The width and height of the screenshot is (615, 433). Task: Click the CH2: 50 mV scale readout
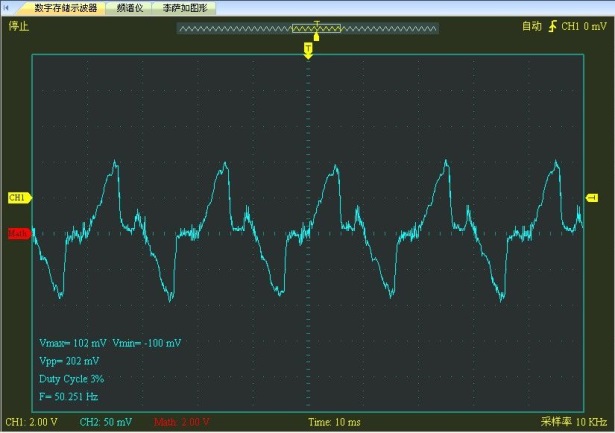click(x=105, y=422)
